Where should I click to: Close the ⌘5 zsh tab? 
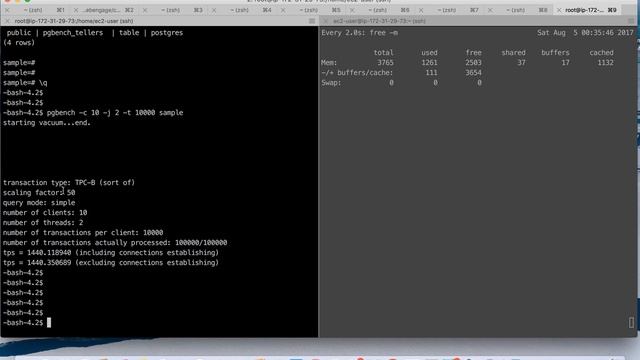point(283,10)
